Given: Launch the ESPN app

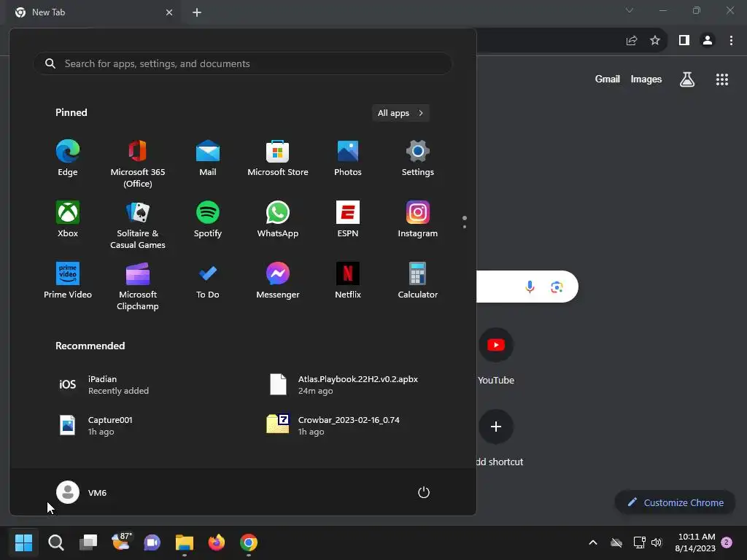Looking at the screenshot, I should point(348,219).
